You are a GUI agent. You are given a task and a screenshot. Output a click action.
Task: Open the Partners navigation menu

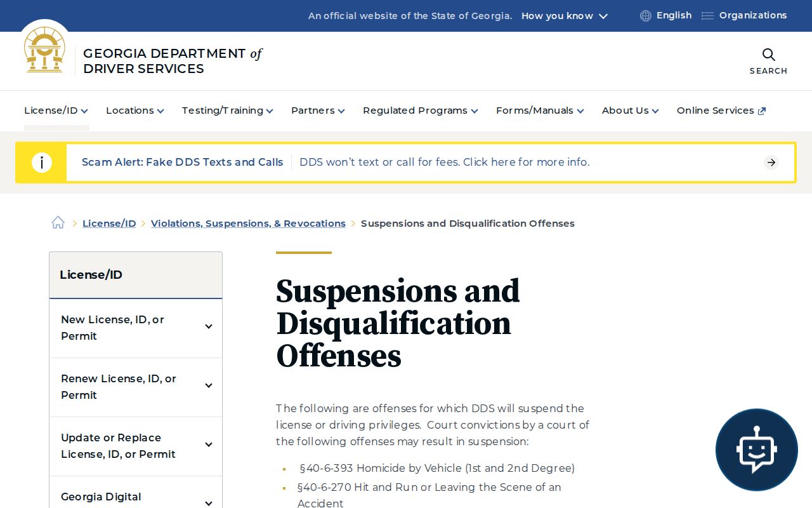(318, 110)
